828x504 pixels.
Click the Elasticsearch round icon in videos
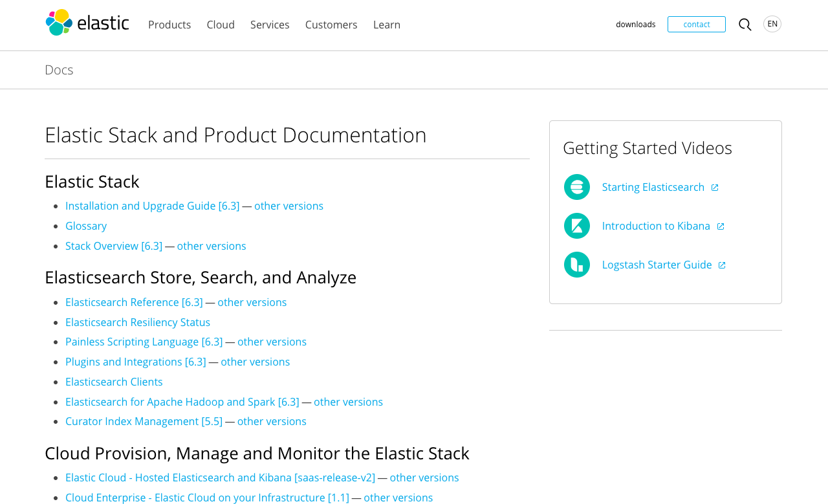(577, 187)
